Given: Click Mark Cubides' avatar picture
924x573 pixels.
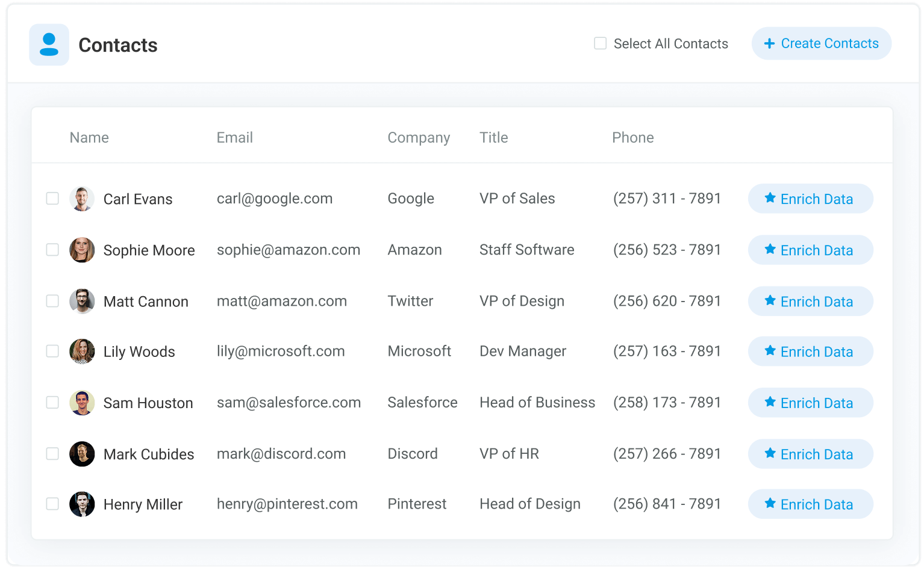Looking at the screenshot, I should (x=82, y=454).
